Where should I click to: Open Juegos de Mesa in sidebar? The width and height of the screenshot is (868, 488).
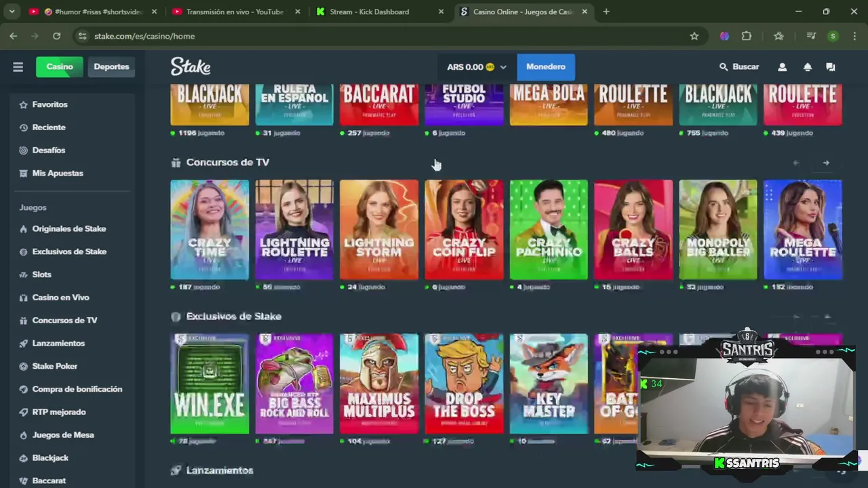63,435
